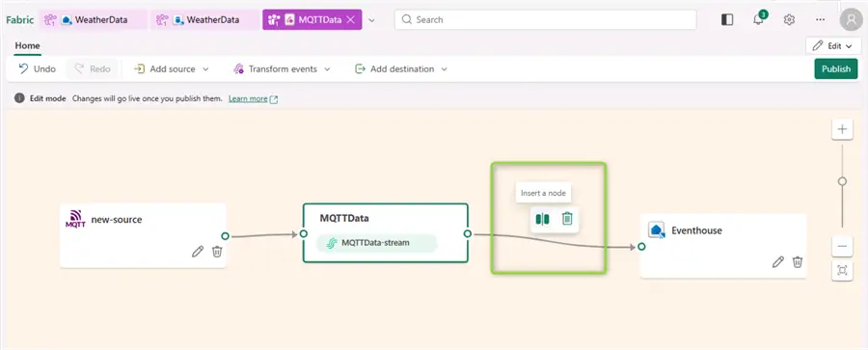Click Undo
The height and width of the screenshot is (350, 868).
click(37, 69)
